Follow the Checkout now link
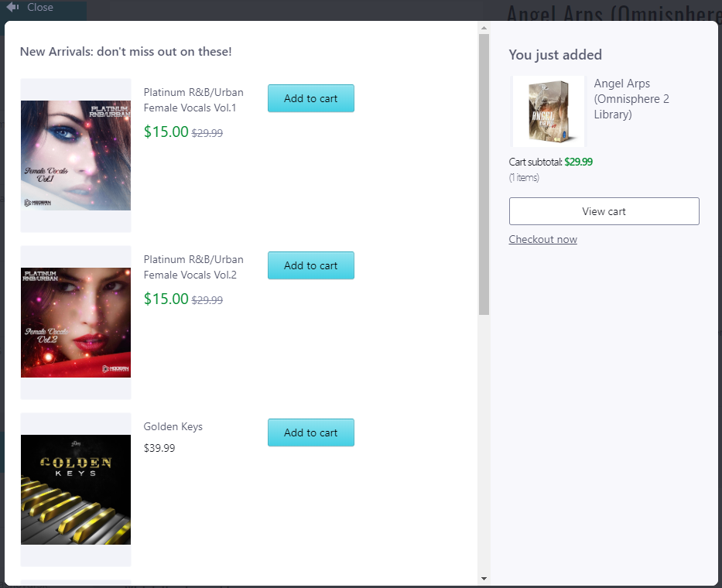Image resolution: width=722 pixels, height=588 pixels. [x=542, y=239]
